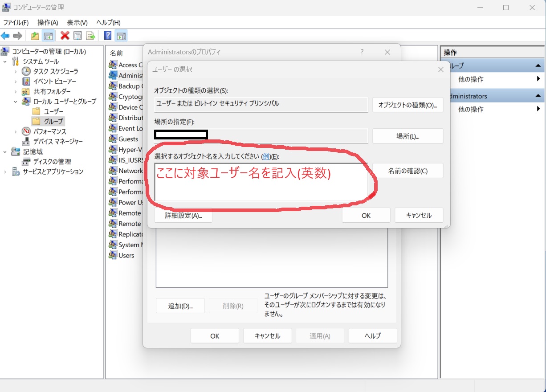Collapse the システム ツール tree node
The height and width of the screenshot is (392, 546).
pyautogui.click(x=5, y=61)
